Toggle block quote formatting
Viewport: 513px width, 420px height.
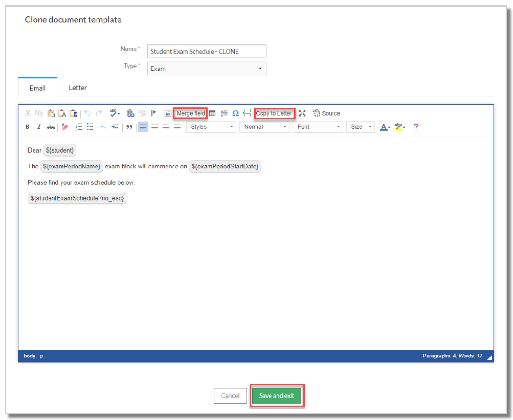click(129, 127)
